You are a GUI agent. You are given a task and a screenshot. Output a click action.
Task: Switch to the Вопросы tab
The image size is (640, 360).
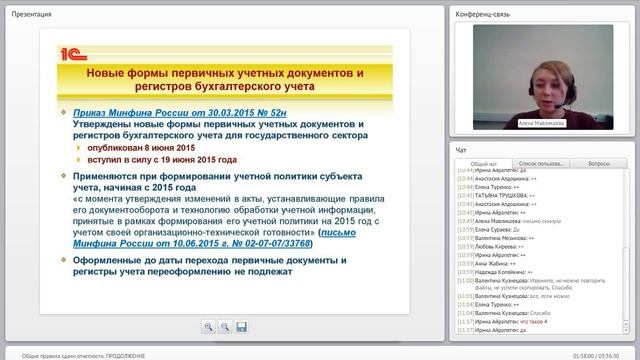tap(599, 164)
